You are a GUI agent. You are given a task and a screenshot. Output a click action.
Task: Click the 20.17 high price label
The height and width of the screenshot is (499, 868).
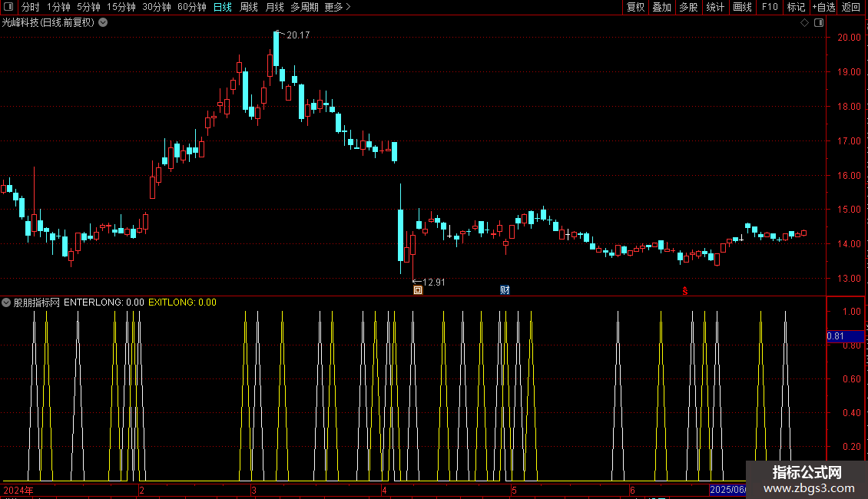[298, 35]
